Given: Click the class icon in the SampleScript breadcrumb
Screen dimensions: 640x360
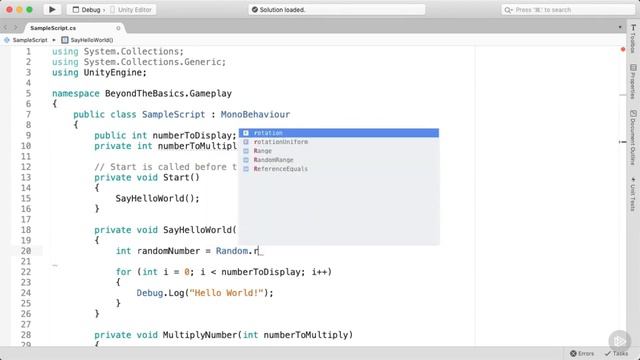Looking at the screenshot, I should 7,40.
